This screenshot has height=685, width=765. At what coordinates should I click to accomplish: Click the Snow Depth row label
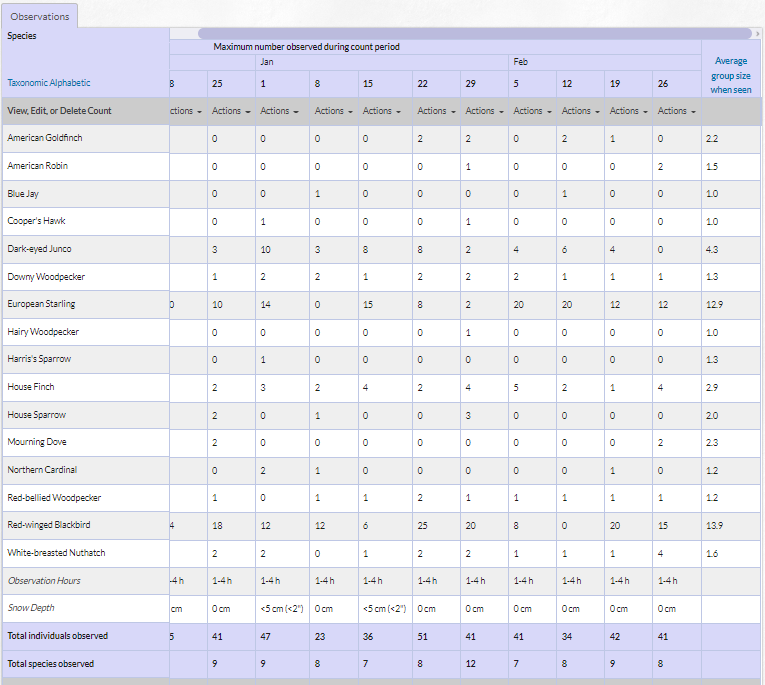[31, 608]
